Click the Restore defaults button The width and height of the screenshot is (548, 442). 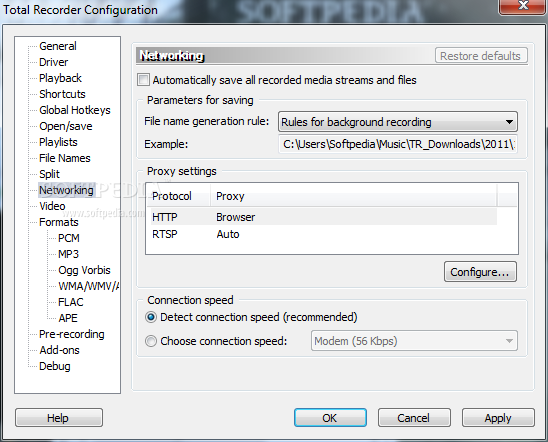(481, 56)
